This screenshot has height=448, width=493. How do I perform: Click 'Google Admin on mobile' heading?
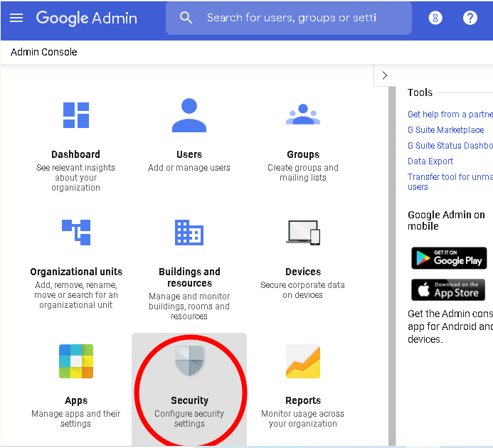pyautogui.click(x=446, y=220)
